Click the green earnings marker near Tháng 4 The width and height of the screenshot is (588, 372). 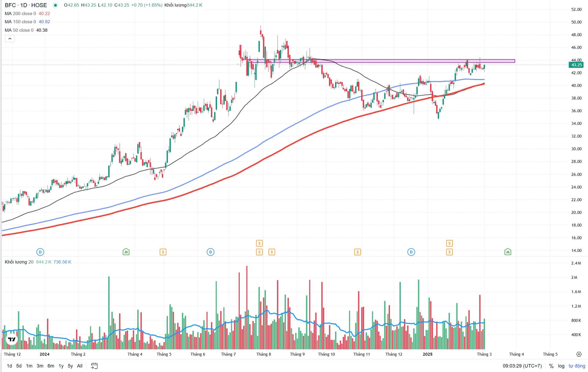click(126, 252)
